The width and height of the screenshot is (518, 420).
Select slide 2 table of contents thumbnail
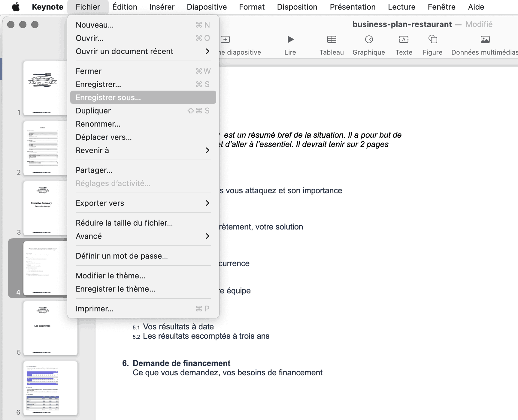[45, 148]
